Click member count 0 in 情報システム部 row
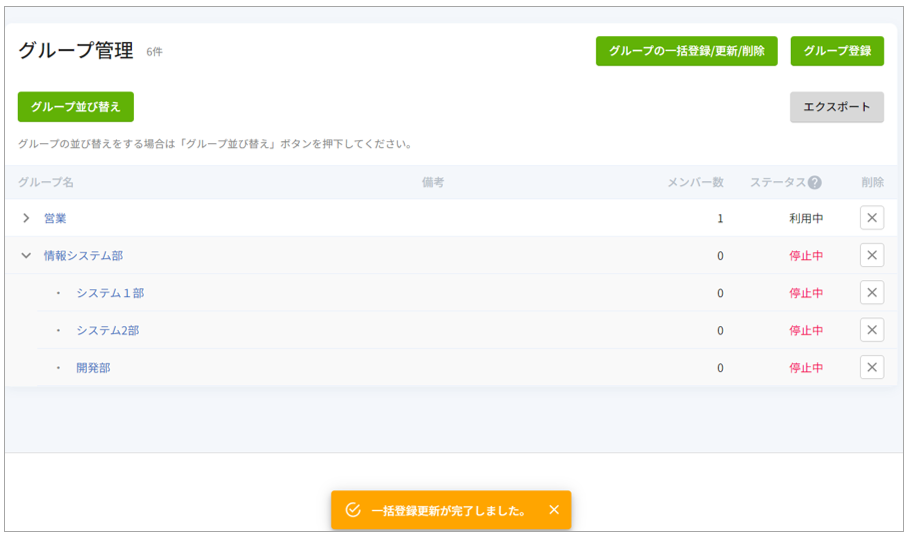The height and width of the screenshot is (534, 907). [x=720, y=256]
